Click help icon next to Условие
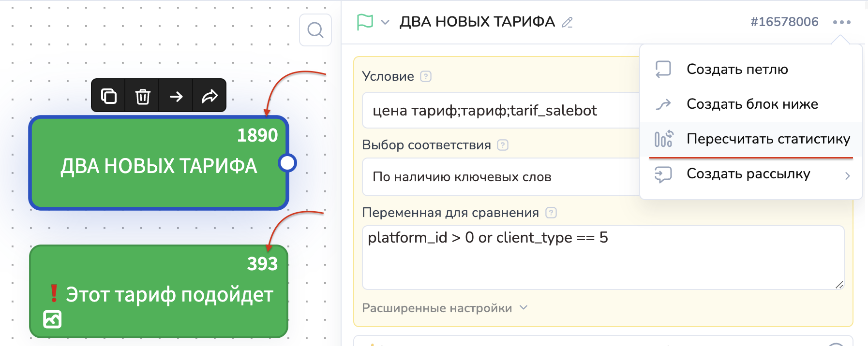The height and width of the screenshot is (346, 868). pos(426,76)
